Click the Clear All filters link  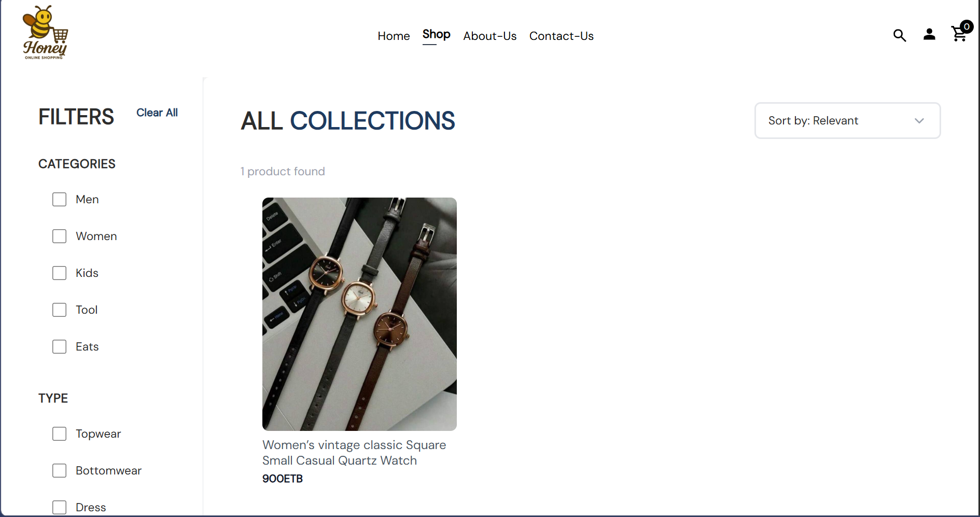pyautogui.click(x=157, y=113)
